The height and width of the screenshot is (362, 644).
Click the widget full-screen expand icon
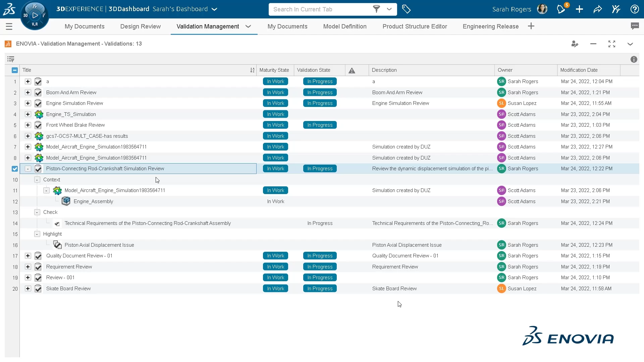coord(612,44)
